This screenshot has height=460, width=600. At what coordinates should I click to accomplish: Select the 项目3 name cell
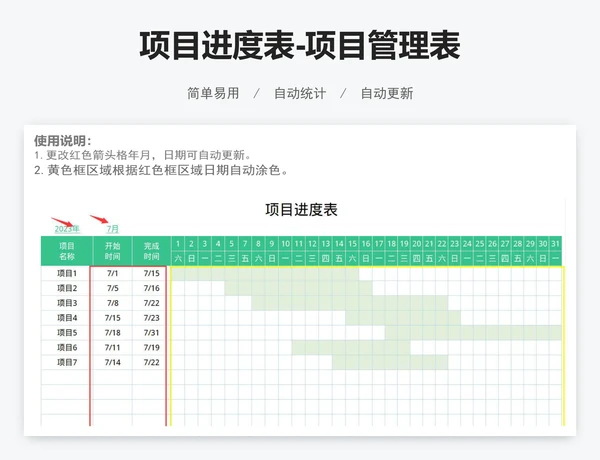[67, 303]
